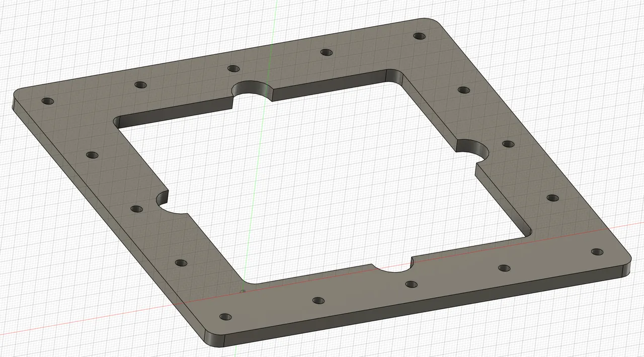Select the hole along the bottom-right edge
Viewport: 644px width, 357px height.
coord(503,266)
